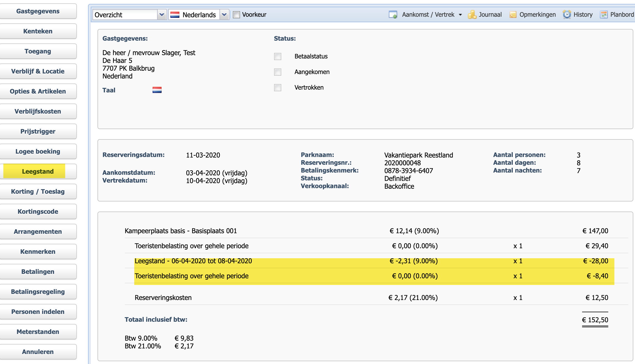Viewport: 635px width, 364px height.
Task: Click the arrival date 03-04-2020 (vrijdag)
Action: click(217, 173)
